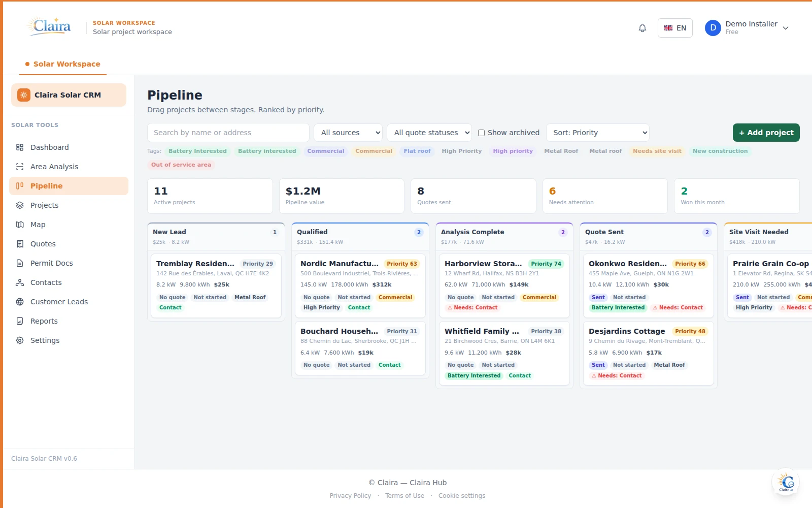Viewport: 812px width, 508px height.
Task: Click the Claira Solar CRM sun icon
Action: 24,95
